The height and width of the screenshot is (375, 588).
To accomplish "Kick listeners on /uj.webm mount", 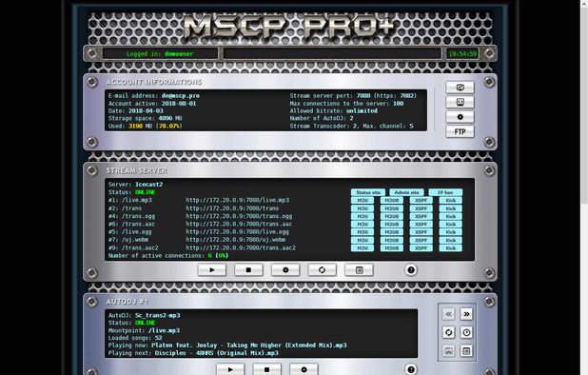I will [x=451, y=240].
